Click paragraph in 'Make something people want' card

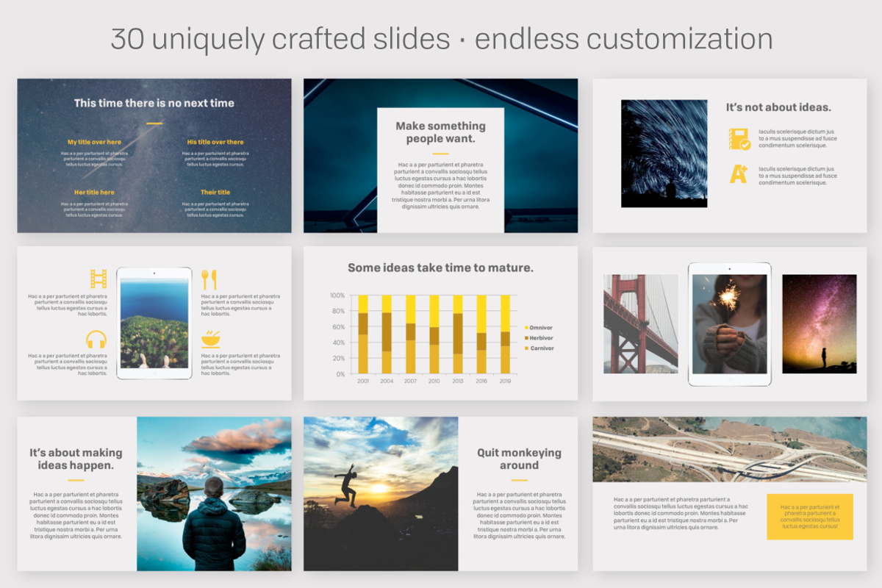(441, 186)
